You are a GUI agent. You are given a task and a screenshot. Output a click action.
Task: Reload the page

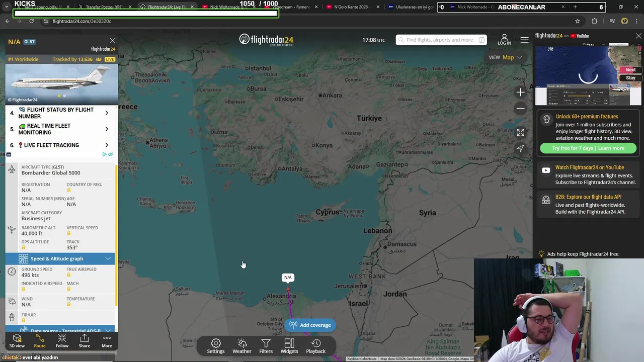click(x=31, y=21)
